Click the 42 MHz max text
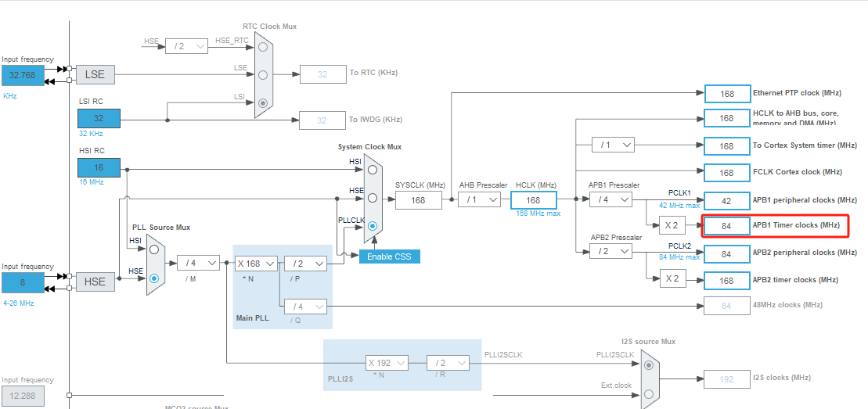 [x=679, y=206]
